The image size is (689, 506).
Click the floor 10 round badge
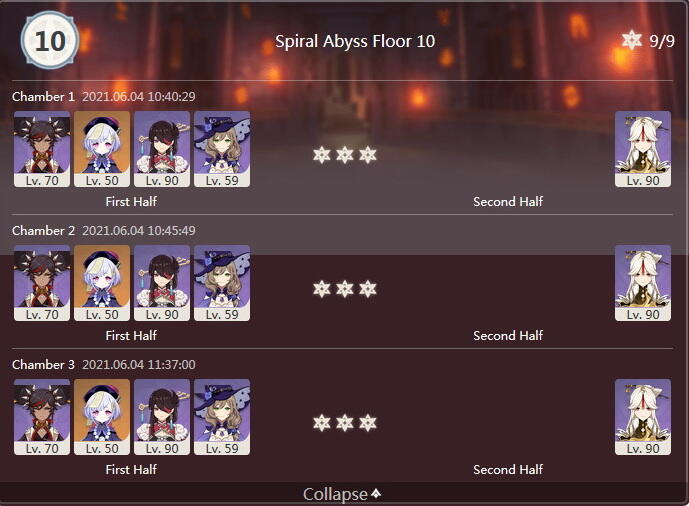click(45, 41)
